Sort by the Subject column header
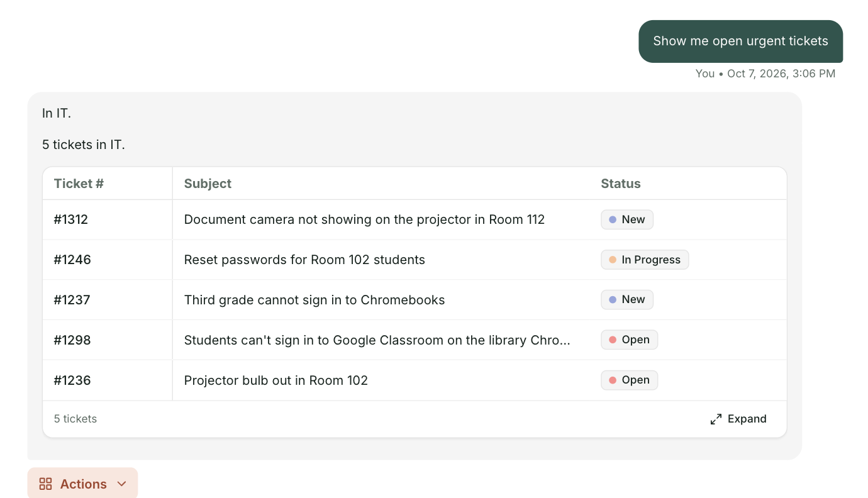The image size is (868, 498). coord(208,184)
